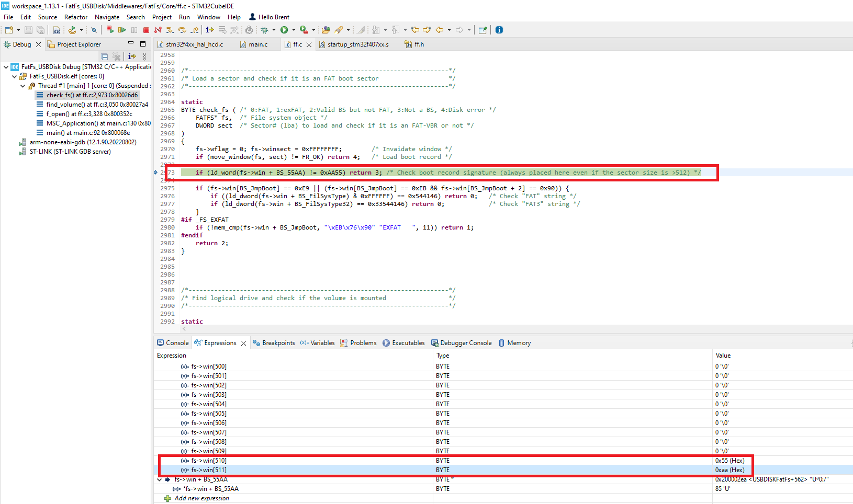This screenshot has width=853, height=504.
Task: Click the Step Over icon
Action: click(182, 30)
